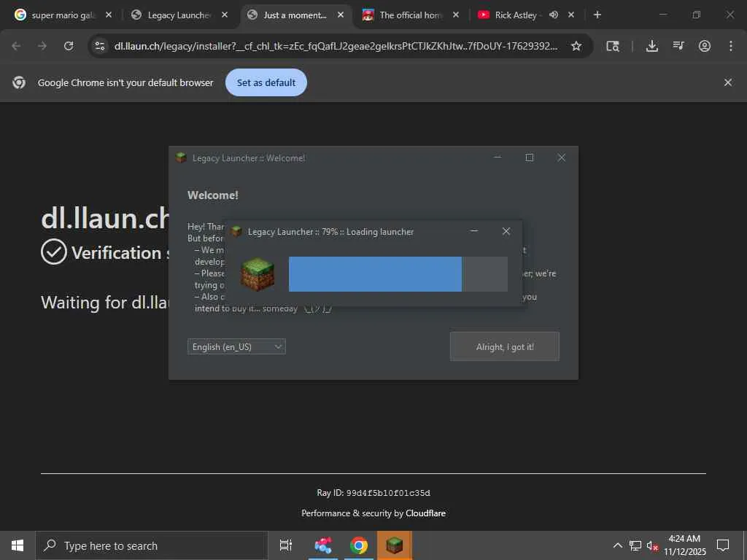Show hidden system tray icons
747x560 pixels.
pyautogui.click(x=617, y=545)
